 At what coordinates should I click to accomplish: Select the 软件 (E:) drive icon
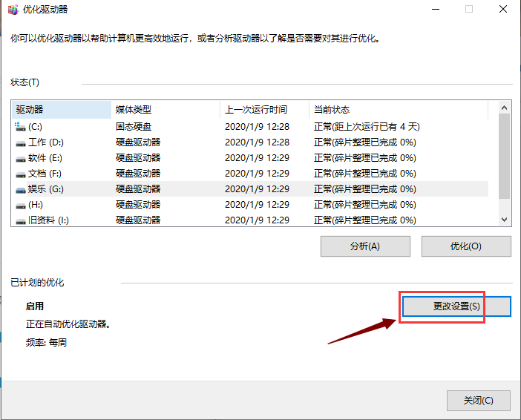(20, 158)
